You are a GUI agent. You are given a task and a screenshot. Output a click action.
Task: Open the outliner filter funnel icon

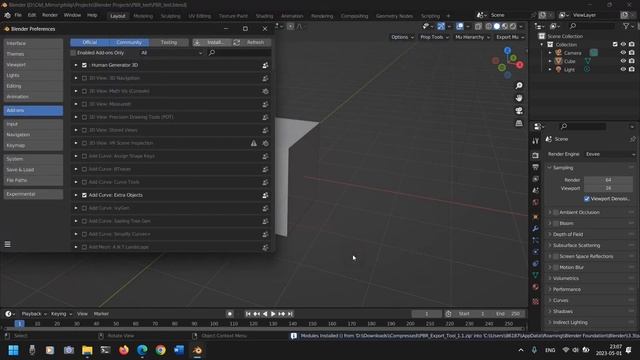tap(626, 26)
